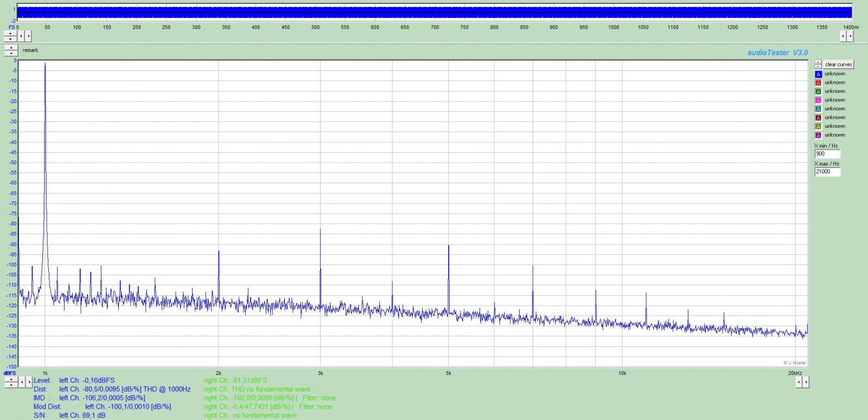Viewport: 868px width, 420px height.
Task: Click the up arrow under the FS label
Action: (x=10, y=34)
